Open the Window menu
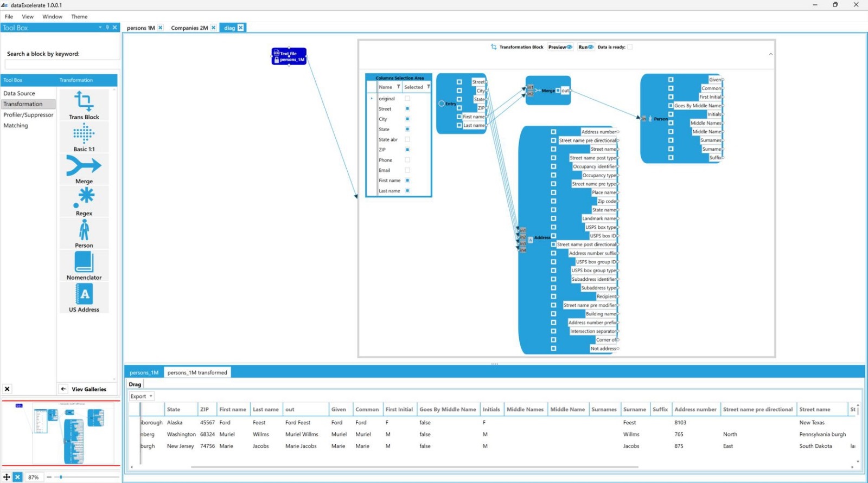The width and height of the screenshot is (868, 483). pyautogui.click(x=52, y=17)
